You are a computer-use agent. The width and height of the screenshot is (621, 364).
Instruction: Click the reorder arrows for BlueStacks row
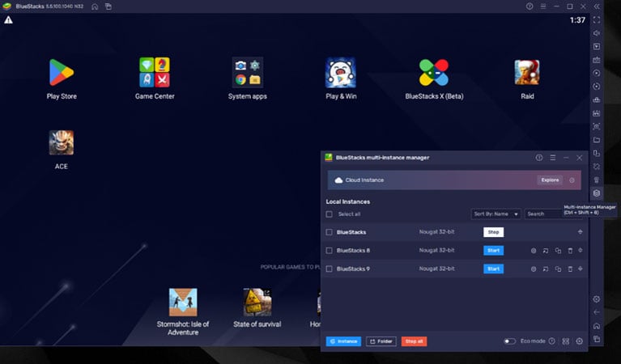pos(581,232)
